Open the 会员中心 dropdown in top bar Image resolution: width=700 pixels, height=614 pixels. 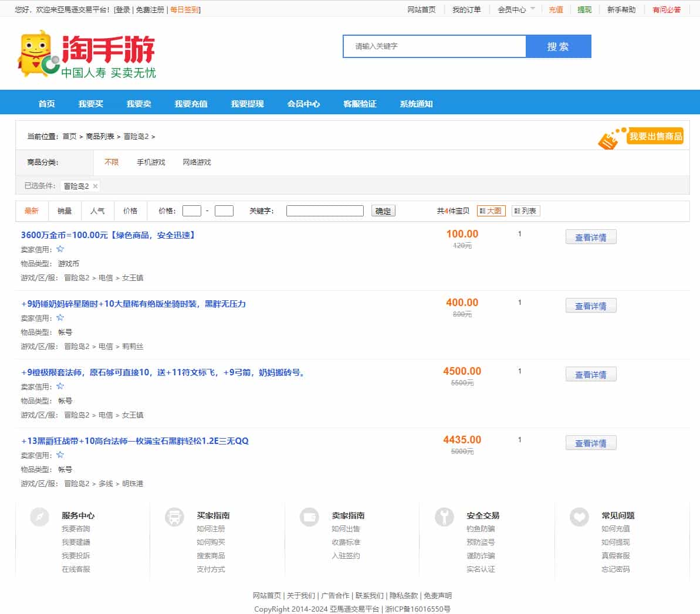tap(512, 9)
